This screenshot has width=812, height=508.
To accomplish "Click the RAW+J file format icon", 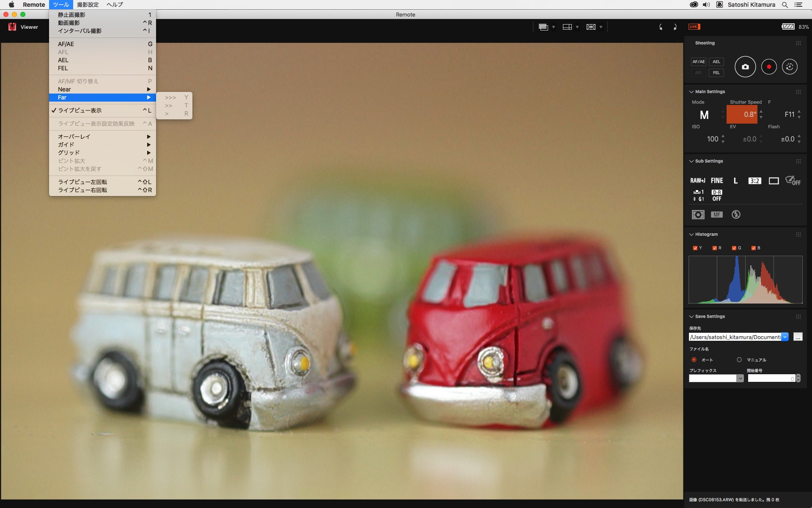I will [x=697, y=181].
